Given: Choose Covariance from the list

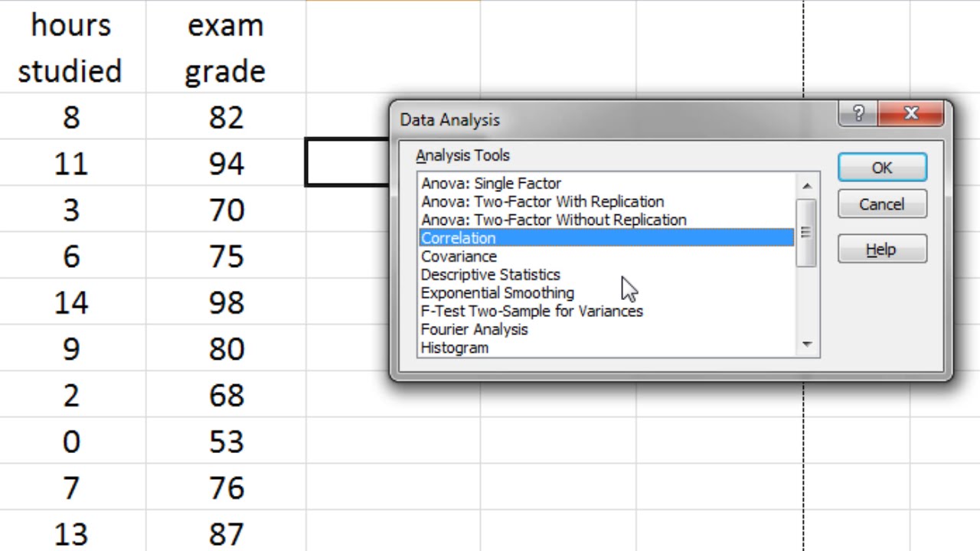Looking at the screenshot, I should [459, 256].
